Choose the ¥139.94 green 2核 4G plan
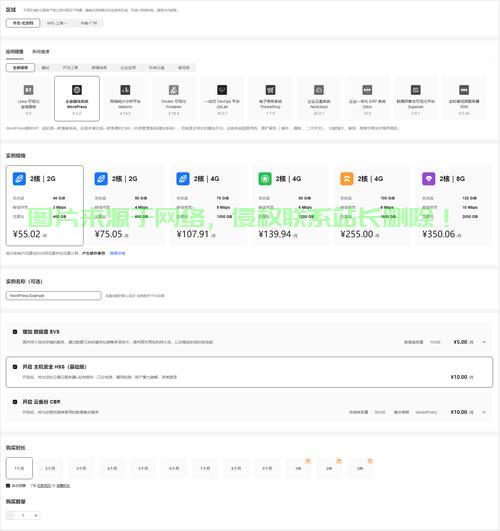This screenshot has height=531, width=500. pyautogui.click(x=290, y=205)
